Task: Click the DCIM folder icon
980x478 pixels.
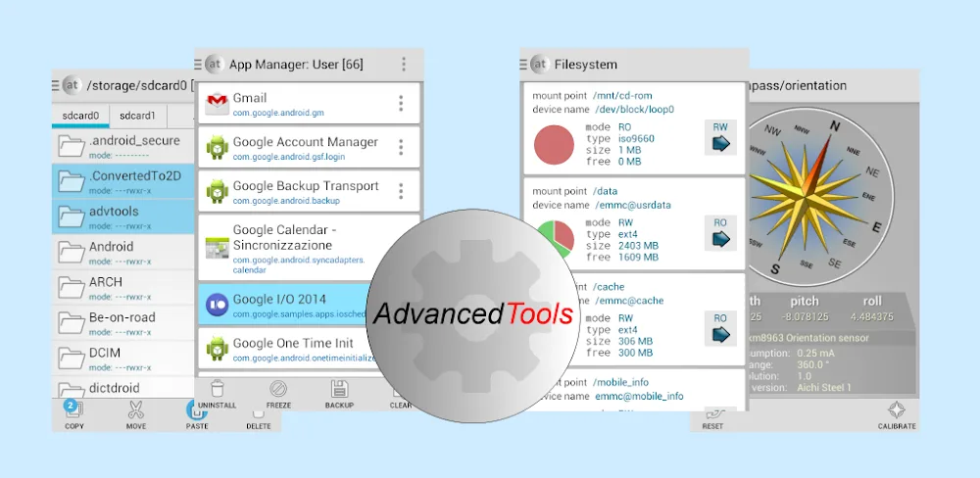Action: [x=72, y=358]
